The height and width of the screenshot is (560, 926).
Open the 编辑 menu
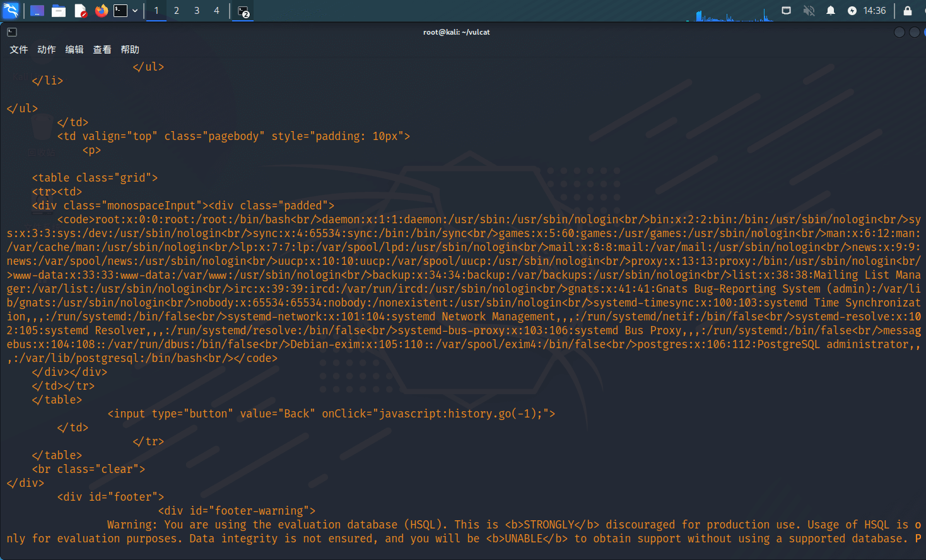click(74, 50)
